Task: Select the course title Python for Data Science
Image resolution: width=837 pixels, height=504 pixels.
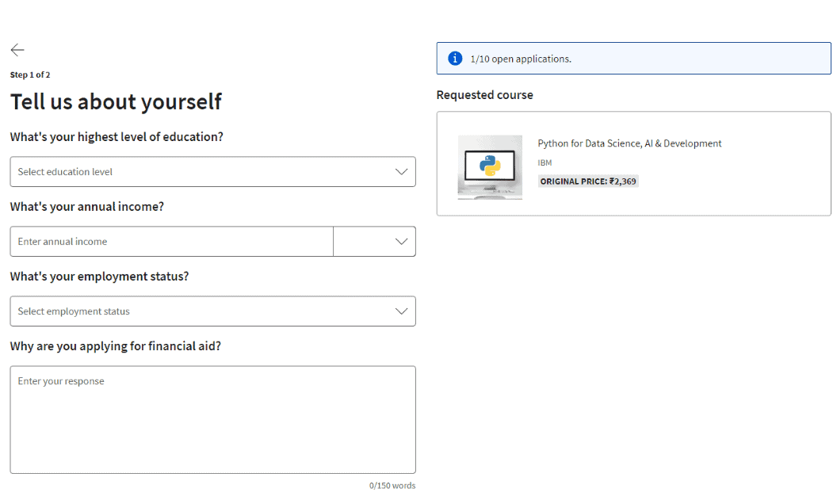Action: (629, 143)
